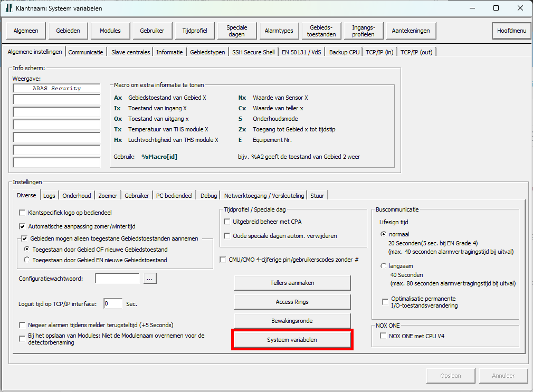The width and height of the screenshot is (533, 392).
Task: Uncheck Automatische aanpassing zomer/wintertijd
Action: pos(23,226)
